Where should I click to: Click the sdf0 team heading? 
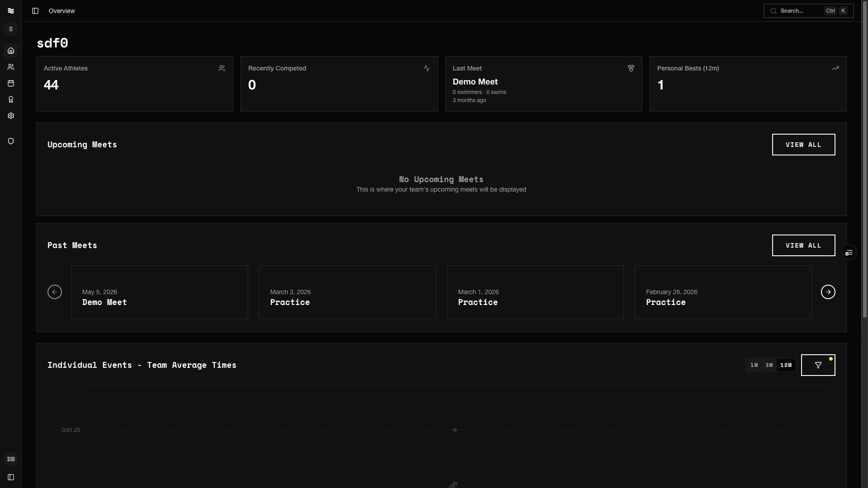point(52,43)
